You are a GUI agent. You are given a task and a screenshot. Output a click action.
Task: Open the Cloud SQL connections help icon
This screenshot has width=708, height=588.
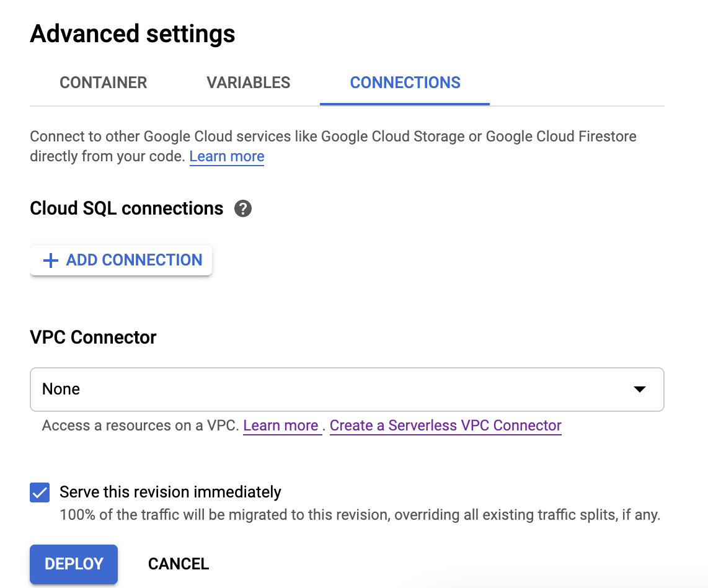(243, 208)
